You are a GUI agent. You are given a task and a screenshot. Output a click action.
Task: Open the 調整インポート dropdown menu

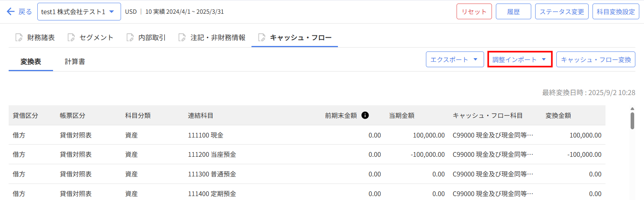[519, 60]
